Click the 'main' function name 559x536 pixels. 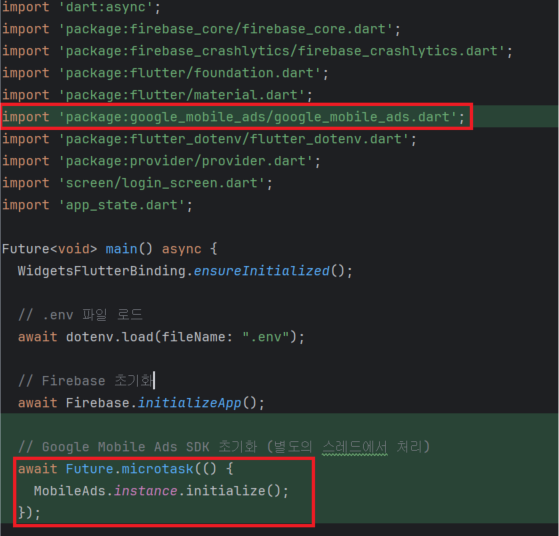(x=121, y=249)
